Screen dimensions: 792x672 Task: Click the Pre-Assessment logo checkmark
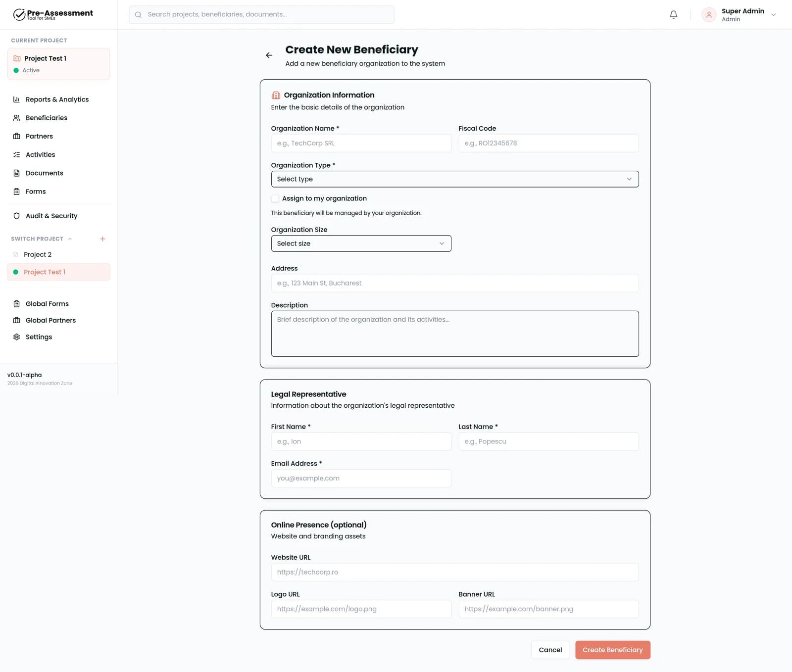19,15
